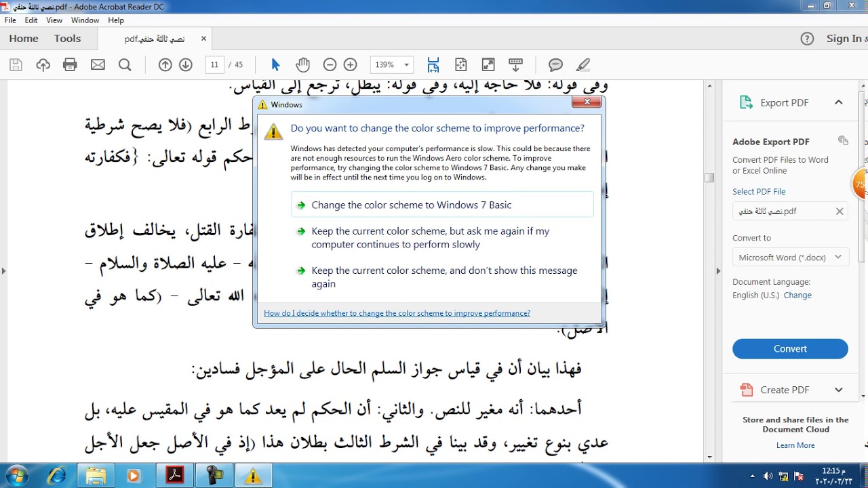Open the Edit menu
Screen dimensions: 868x488
(x=31, y=20)
